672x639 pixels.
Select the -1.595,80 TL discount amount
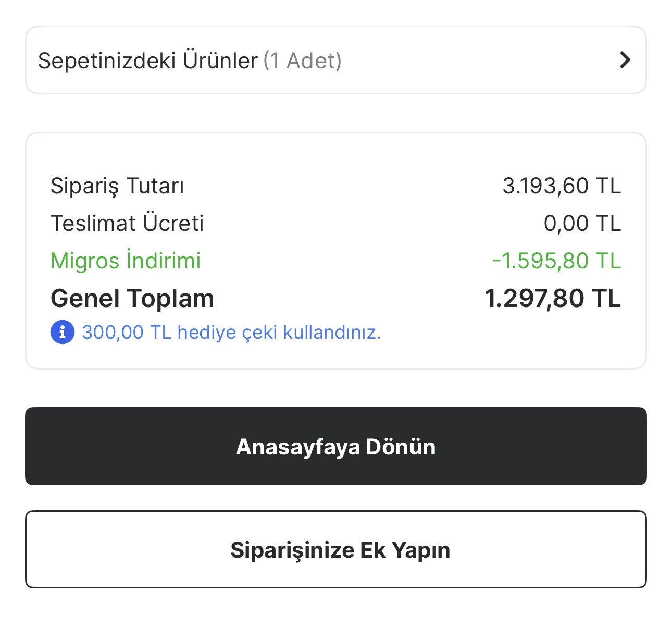click(556, 261)
